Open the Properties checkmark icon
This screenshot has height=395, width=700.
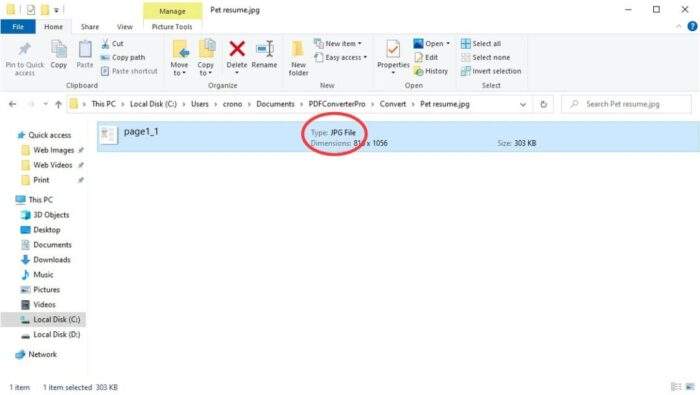click(x=393, y=49)
